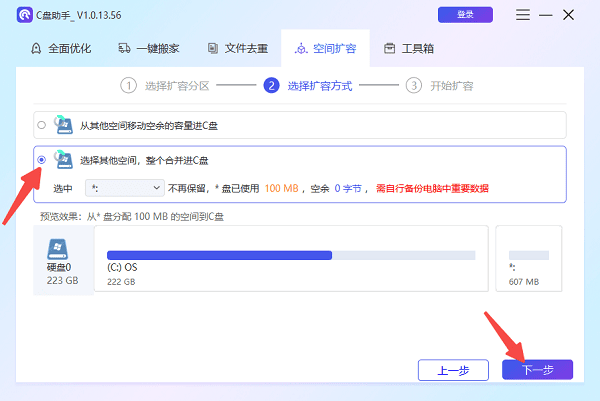
Task: Click the step 2 circle icon
Action: pos(271,85)
